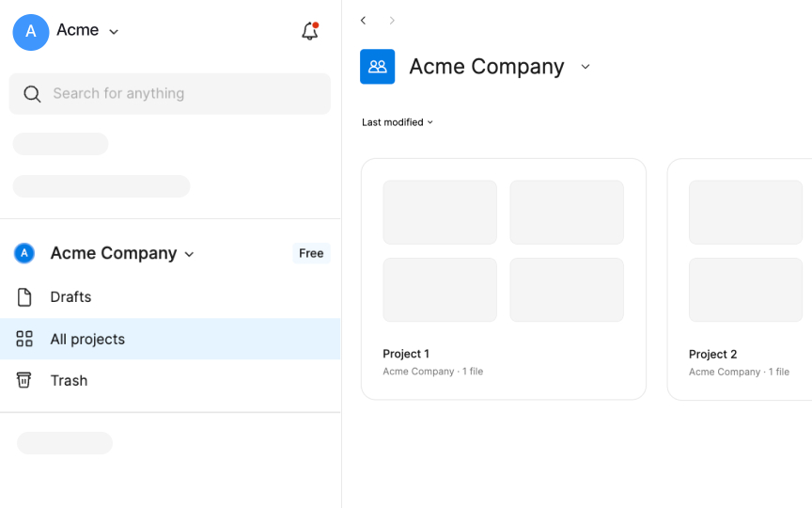Open the Project 1 card

[504, 279]
